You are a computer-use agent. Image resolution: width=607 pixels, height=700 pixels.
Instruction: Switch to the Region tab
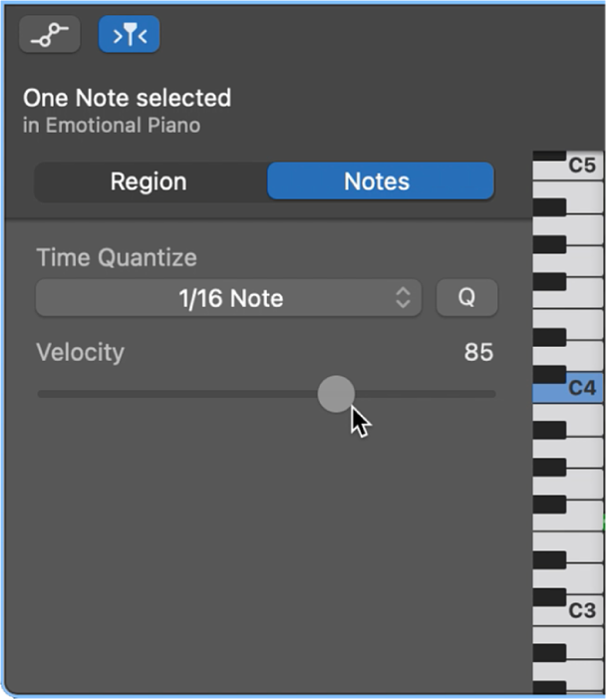pos(149,181)
